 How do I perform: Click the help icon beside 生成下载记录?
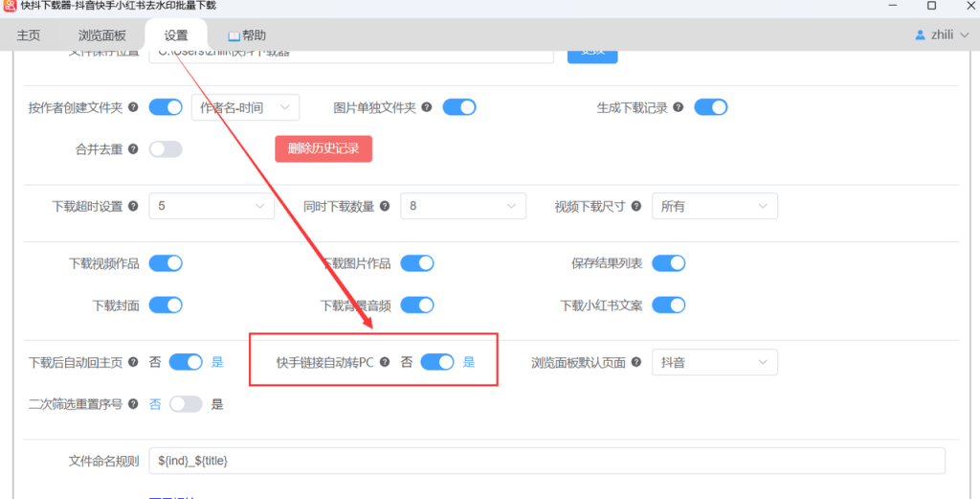679,107
